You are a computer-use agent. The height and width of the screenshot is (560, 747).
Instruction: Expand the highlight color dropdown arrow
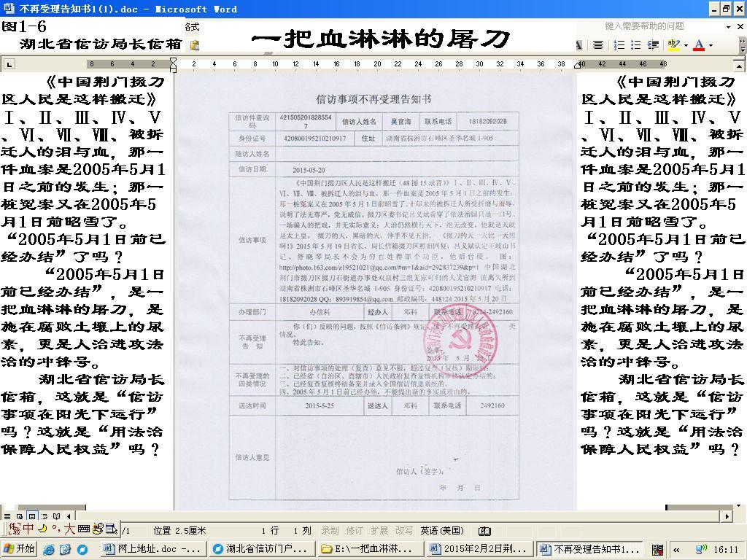[685, 45]
